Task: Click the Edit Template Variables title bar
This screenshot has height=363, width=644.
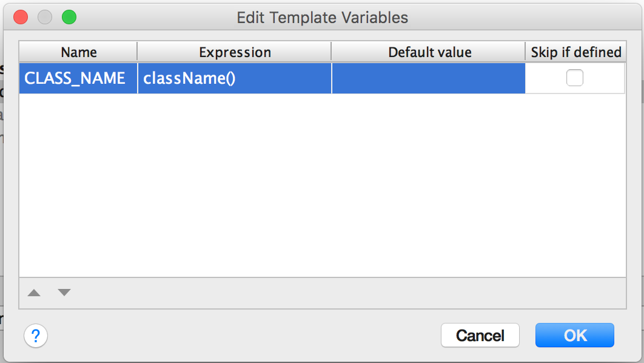Action: point(322,18)
